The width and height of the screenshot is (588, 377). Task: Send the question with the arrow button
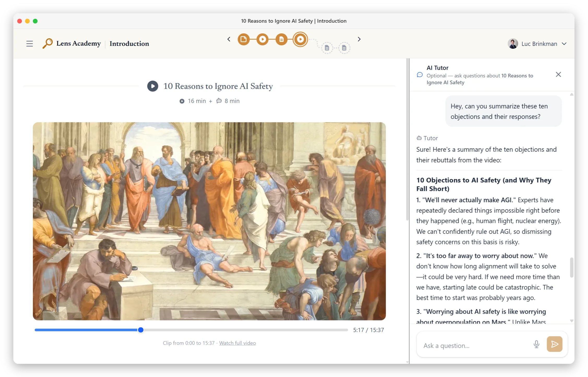point(555,344)
